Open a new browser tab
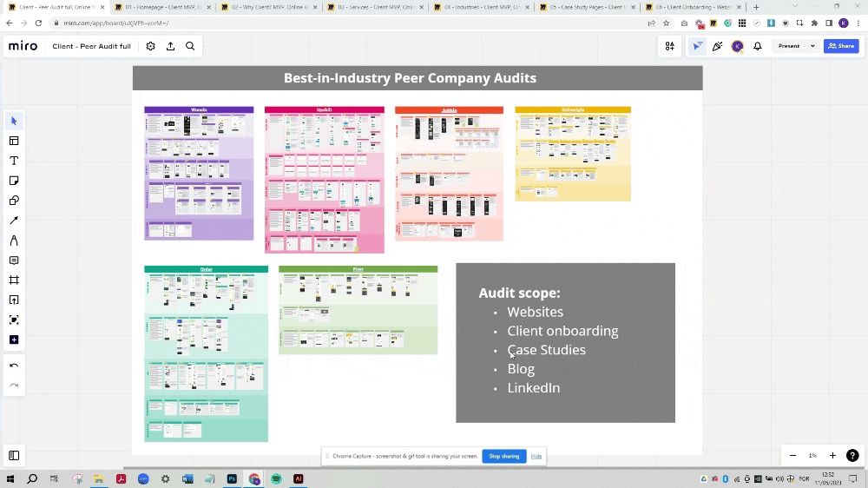The width and height of the screenshot is (868, 488). pos(756,7)
